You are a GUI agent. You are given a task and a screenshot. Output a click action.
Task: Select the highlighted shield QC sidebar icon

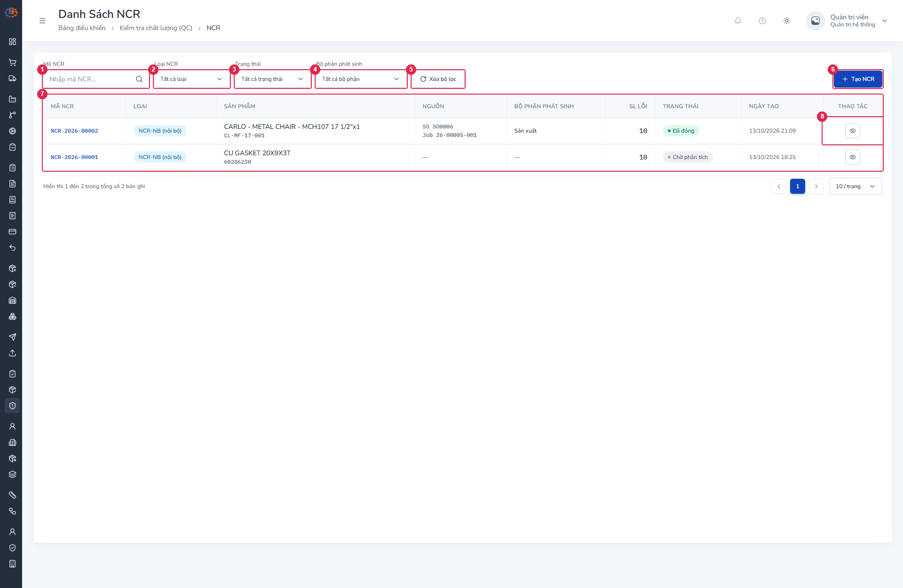click(x=13, y=405)
